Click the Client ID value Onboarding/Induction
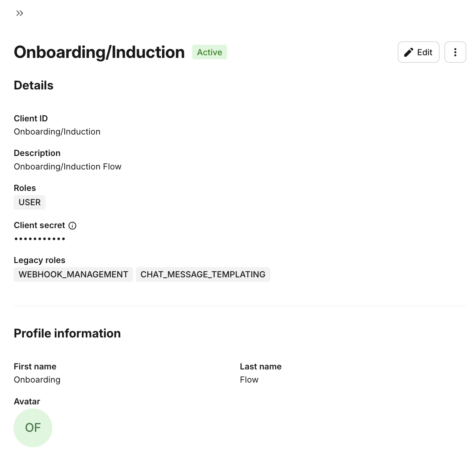476x463 pixels. pos(57,132)
